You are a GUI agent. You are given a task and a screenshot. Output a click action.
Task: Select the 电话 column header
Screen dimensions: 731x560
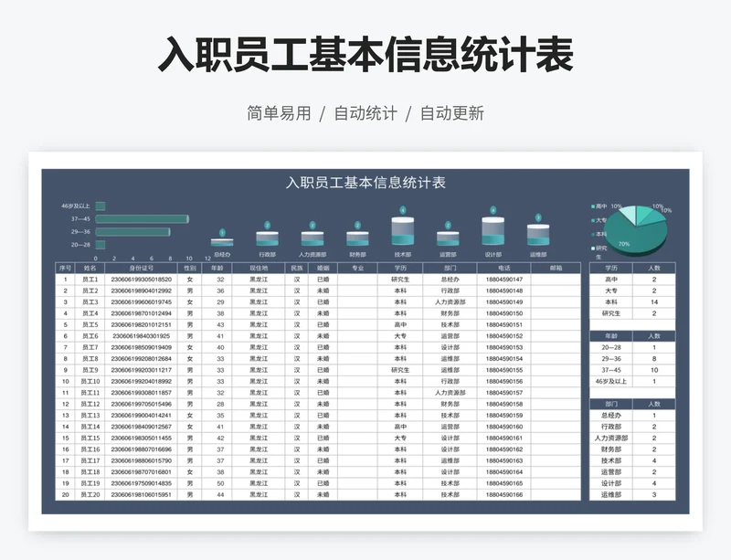coord(504,268)
